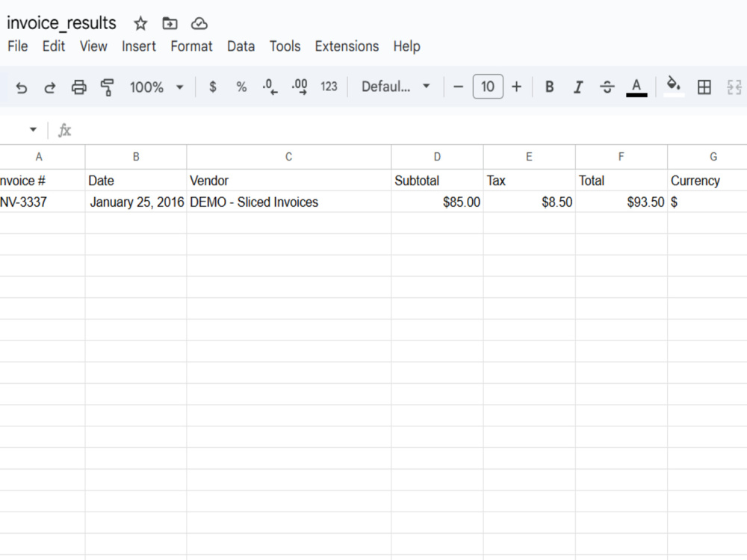This screenshot has width=747, height=560.
Task: Star the invoice_results document
Action: tap(140, 23)
